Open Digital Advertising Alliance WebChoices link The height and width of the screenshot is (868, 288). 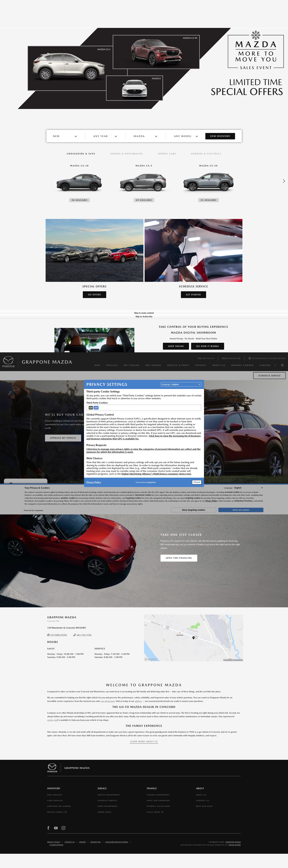(x=156, y=474)
